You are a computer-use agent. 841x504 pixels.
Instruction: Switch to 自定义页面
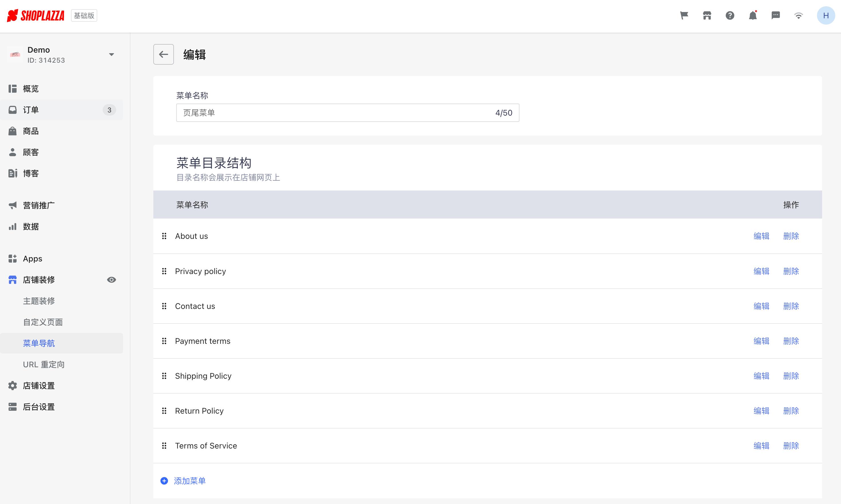(x=42, y=322)
